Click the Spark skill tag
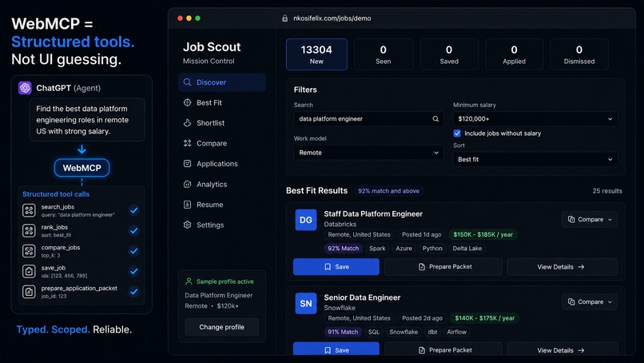This screenshot has height=363, width=644. pyautogui.click(x=377, y=249)
